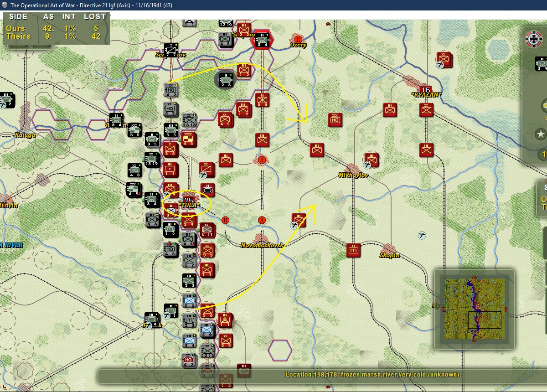Viewport: 547px width, 392px height.
Task: Click the red unit with the soldier symbol marked 1 1
Action: (x=225, y=320)
